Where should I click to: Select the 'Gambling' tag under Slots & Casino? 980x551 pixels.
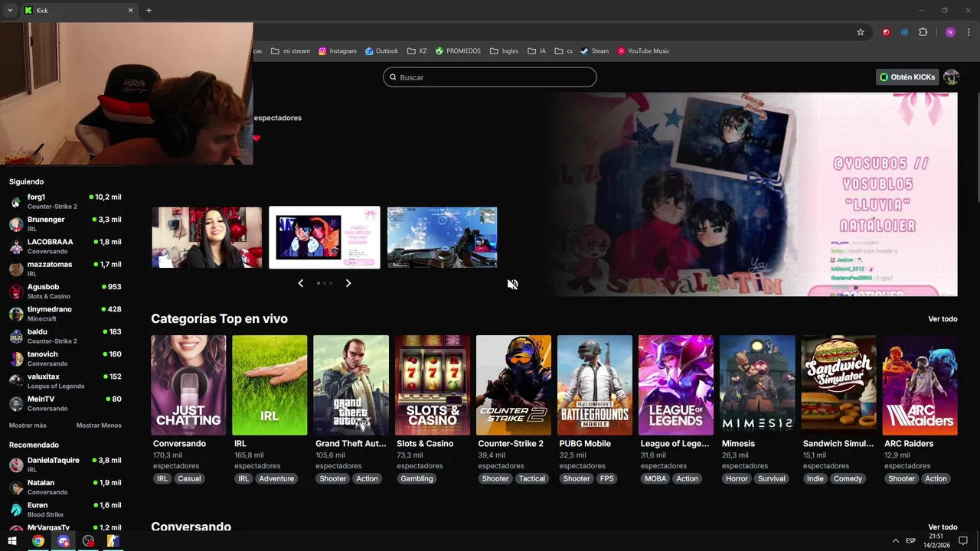point(416,479)
